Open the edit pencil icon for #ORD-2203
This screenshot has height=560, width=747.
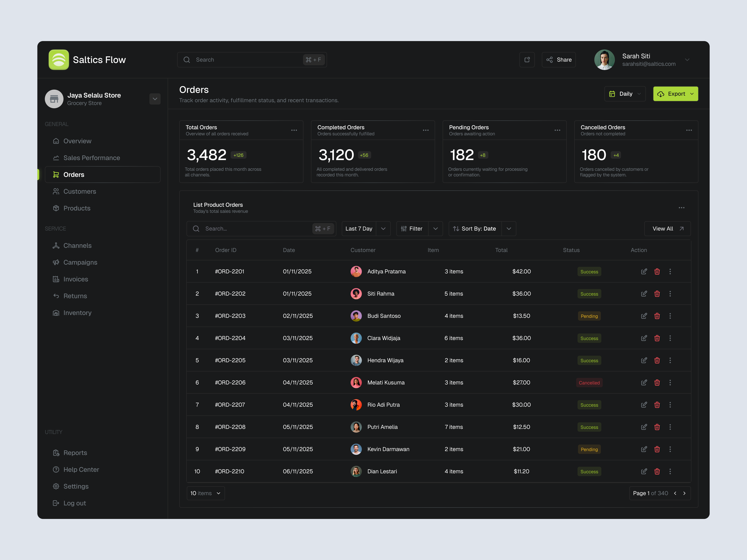(644, 316)
